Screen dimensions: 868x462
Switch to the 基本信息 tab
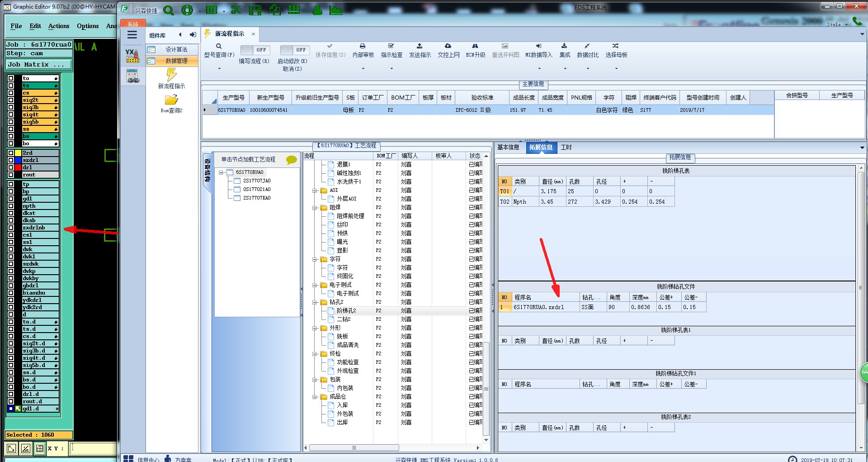(508, 147)
